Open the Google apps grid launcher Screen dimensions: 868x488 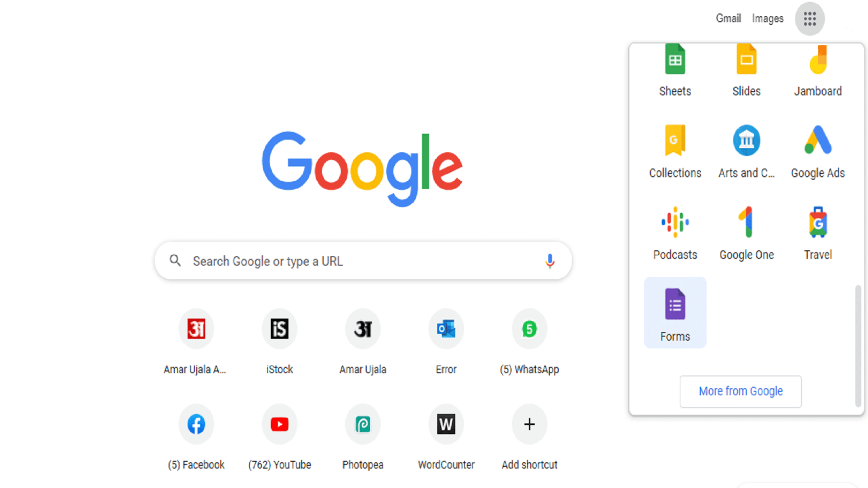(810, 19)
